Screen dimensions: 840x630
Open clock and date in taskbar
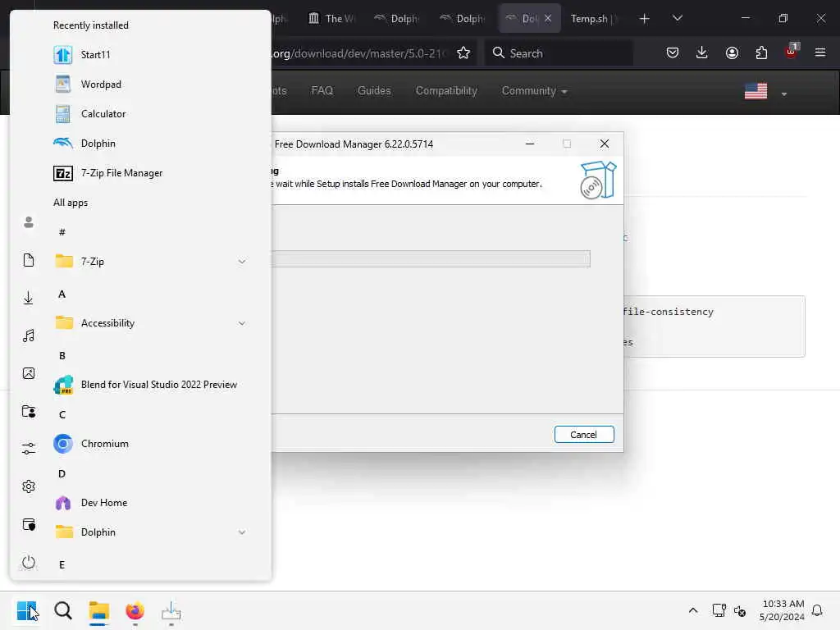point(782,610)
